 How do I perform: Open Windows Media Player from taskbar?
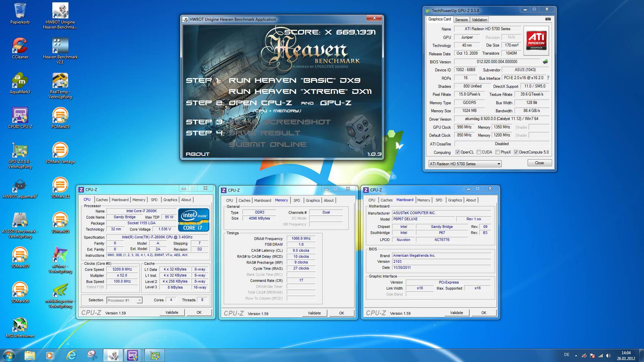[50, 355]
